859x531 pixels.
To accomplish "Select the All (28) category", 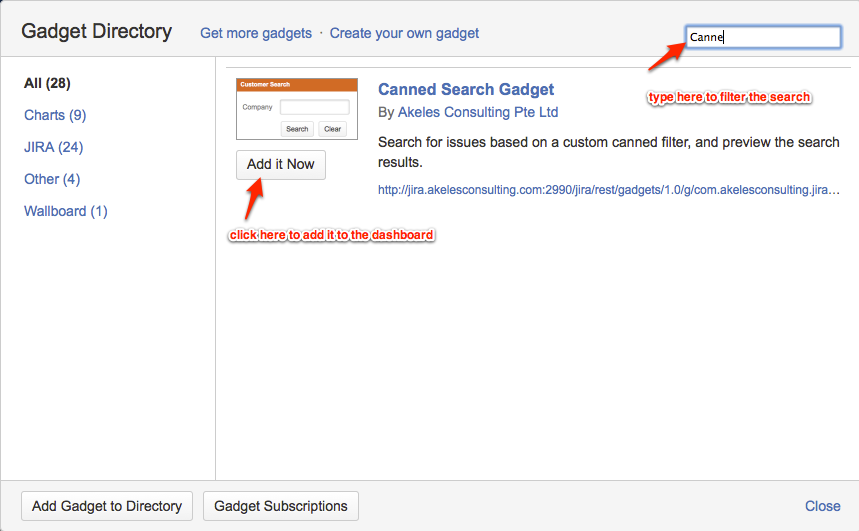I will pyautogui.click(x=47, y=83).
